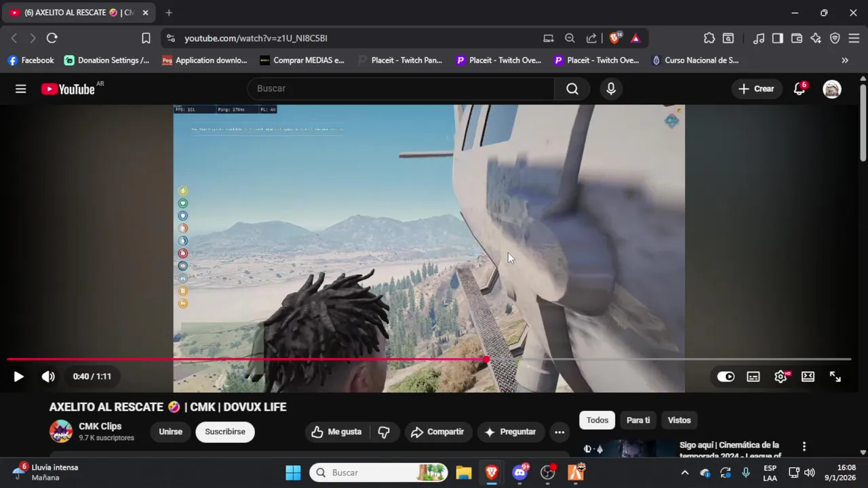Screen dimensions: 868x488
Task: Open OBS Studio from the taskbar
Action: click(548, 472)
